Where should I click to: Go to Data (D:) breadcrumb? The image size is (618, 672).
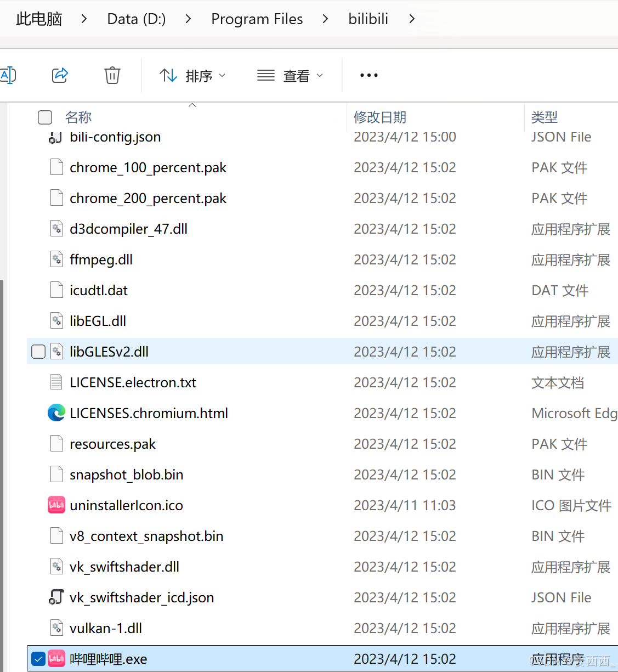(137, 19)
